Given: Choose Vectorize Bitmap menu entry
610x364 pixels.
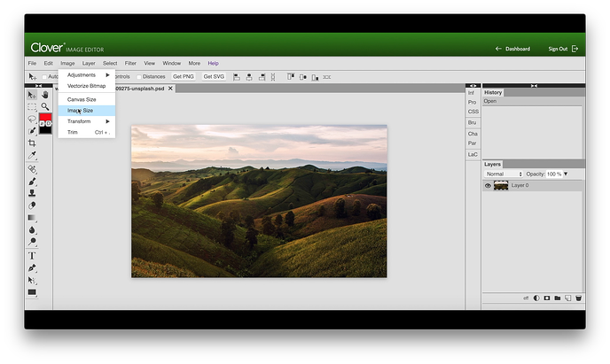Looking at the screenshot, I should point(87,86).
